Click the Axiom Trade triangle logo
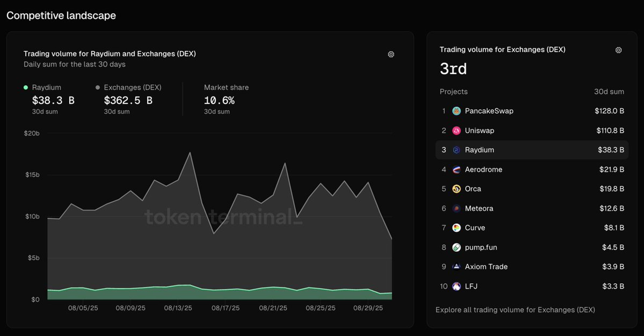The width and height of the screenshot is (644, 336). pyautogui.click(x=457, y=267)
